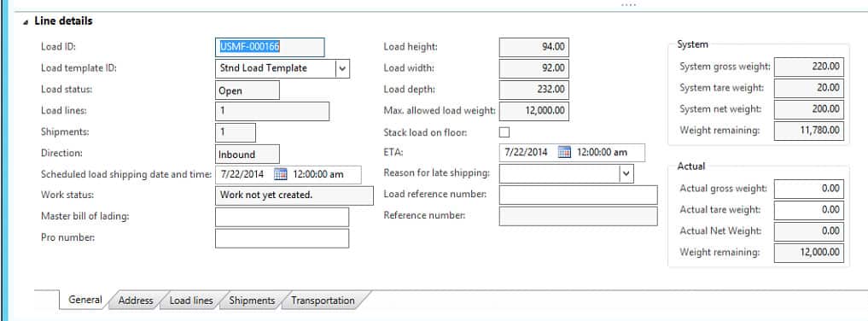Click the Load depth field 232.00
Viewport: 868px width, 321px height.
click(x=533, y=89)
